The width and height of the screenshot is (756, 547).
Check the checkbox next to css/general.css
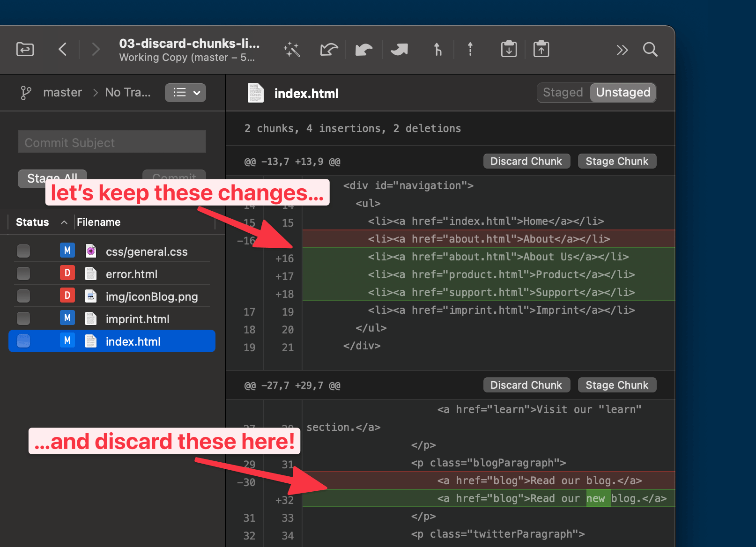tap(23, 251)
